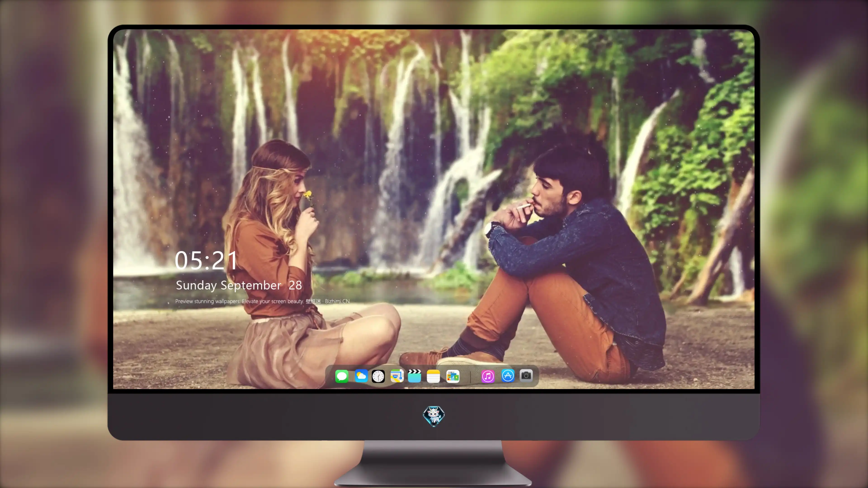The width and height of the screenshot is (868, 488).
Task: Open the green Messages app in dock
Action: (x=342, y=376)
